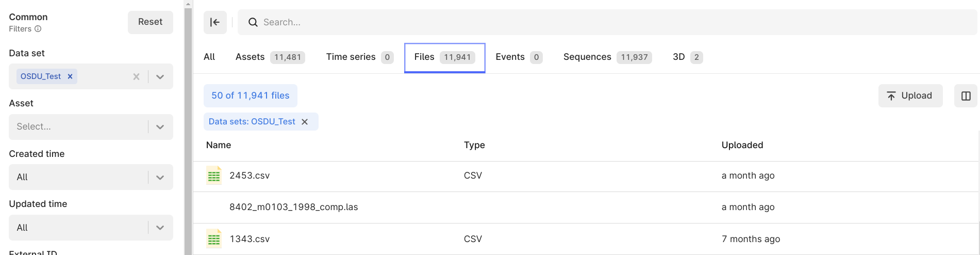The width and height of the screenshot is (980, 255).
Task: Clear the Data set selection with the grey X
Action: pos(136,76)
